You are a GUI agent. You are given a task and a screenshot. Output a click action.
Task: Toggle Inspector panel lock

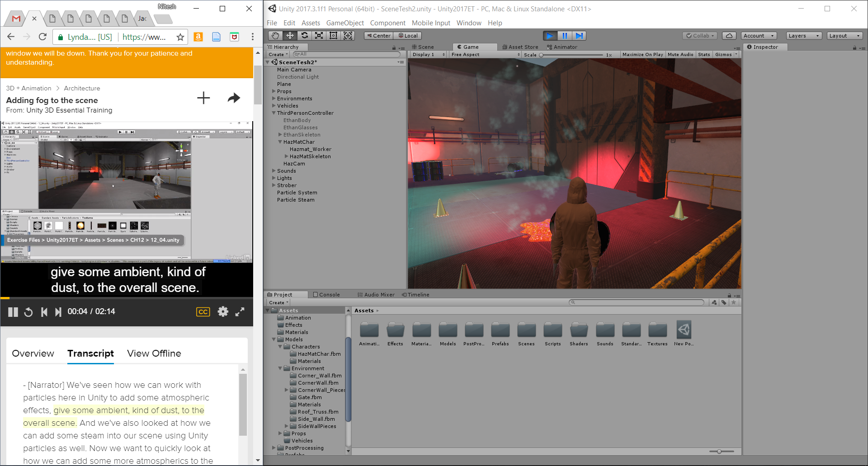854,47
